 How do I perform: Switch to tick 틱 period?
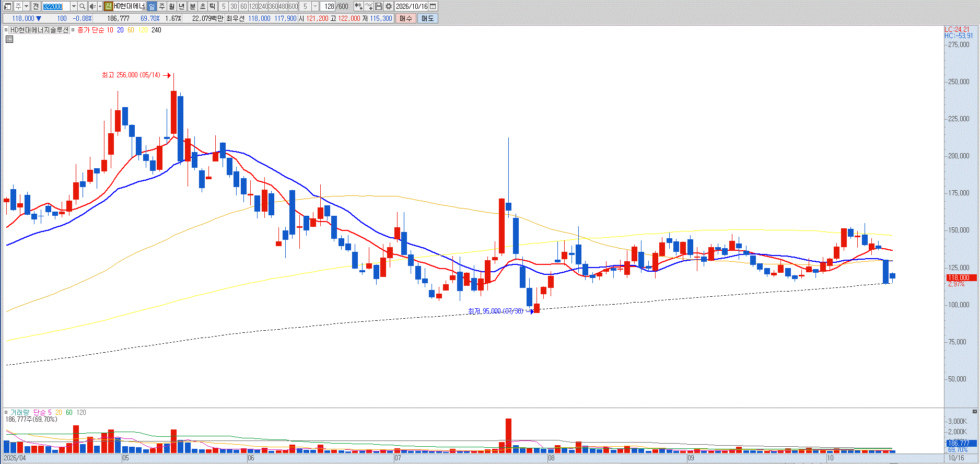[213, 6]
